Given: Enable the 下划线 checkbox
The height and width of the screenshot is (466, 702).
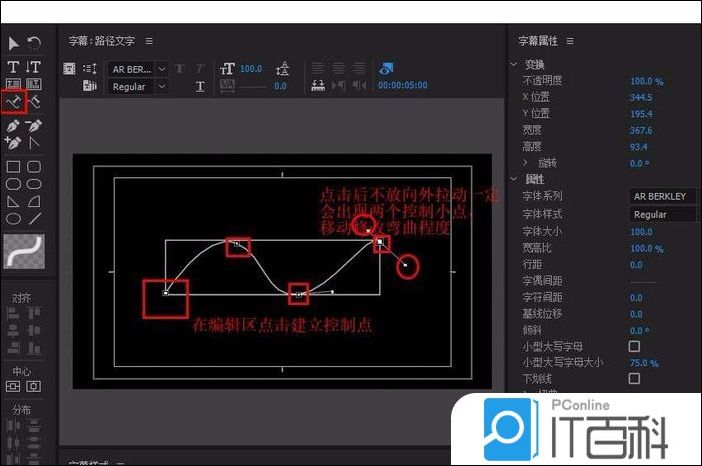Looking at the screenshot, I should pos(634,379).
